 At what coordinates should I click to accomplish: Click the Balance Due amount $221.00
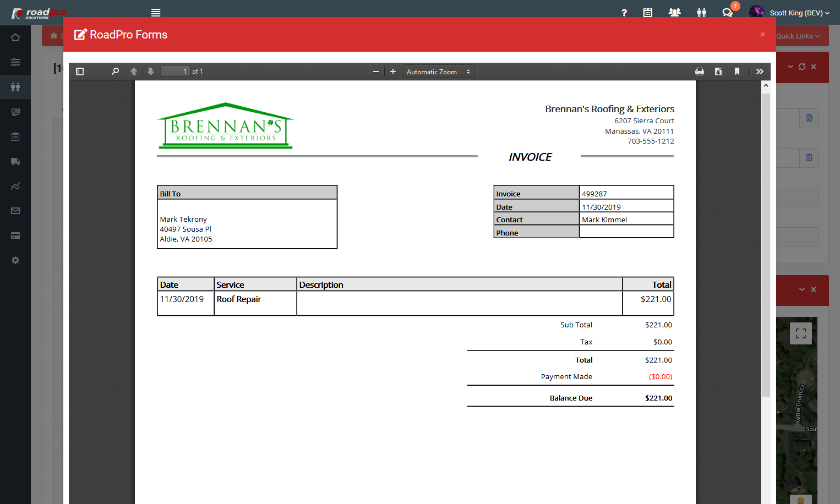(659, 398)
